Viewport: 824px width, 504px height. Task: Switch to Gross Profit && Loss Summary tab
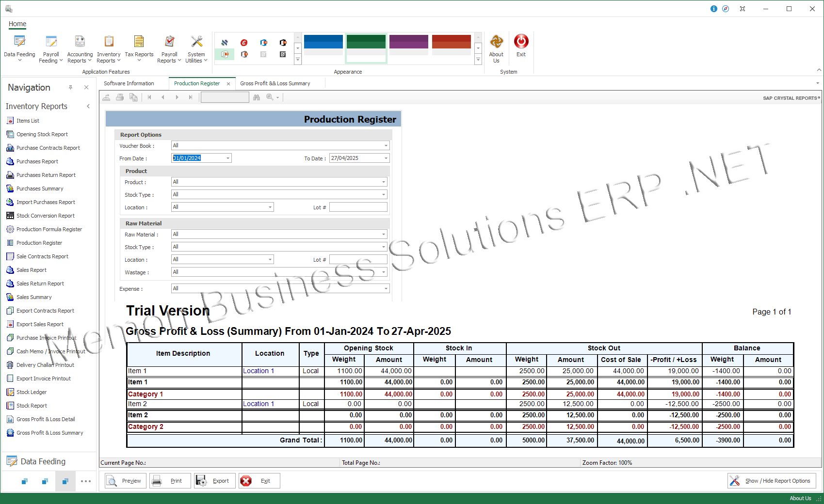275,83
